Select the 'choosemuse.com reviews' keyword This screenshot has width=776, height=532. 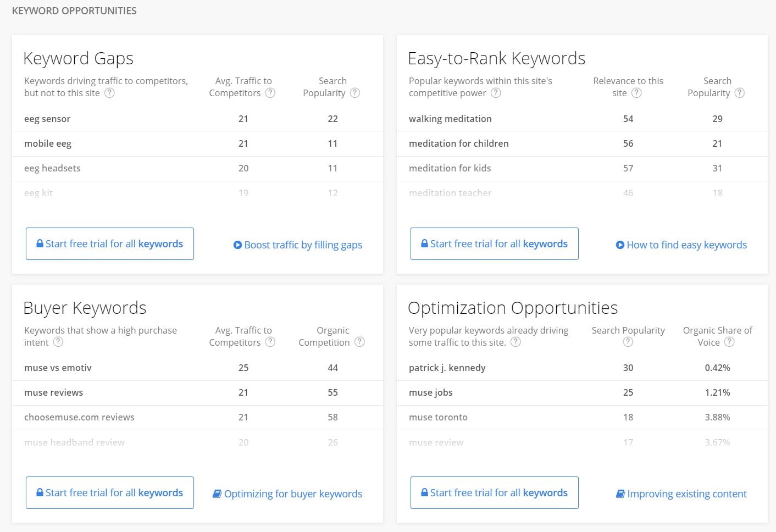tap(79, 417)
